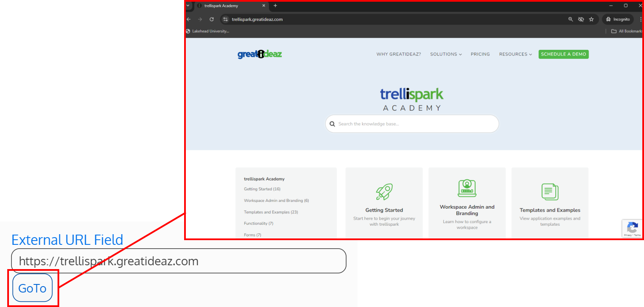
Task: Click the greatideaz logo
Action: tap(260, 54)
